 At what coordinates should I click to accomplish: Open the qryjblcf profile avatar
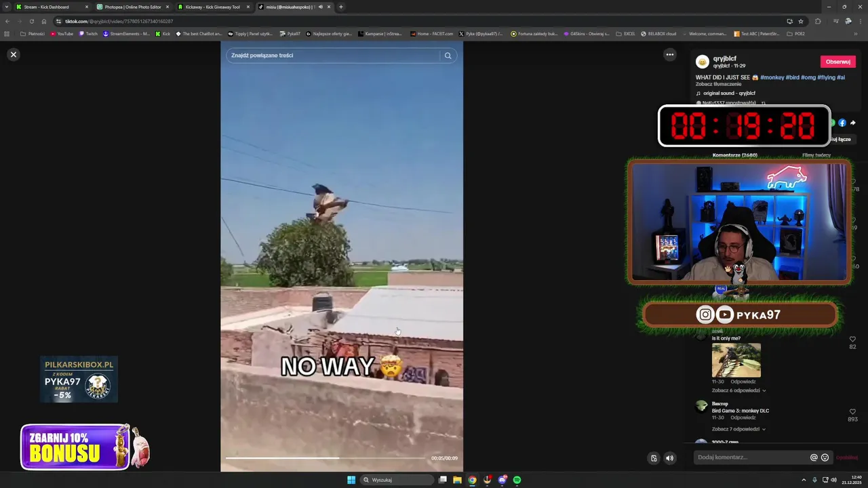point(703,62)
